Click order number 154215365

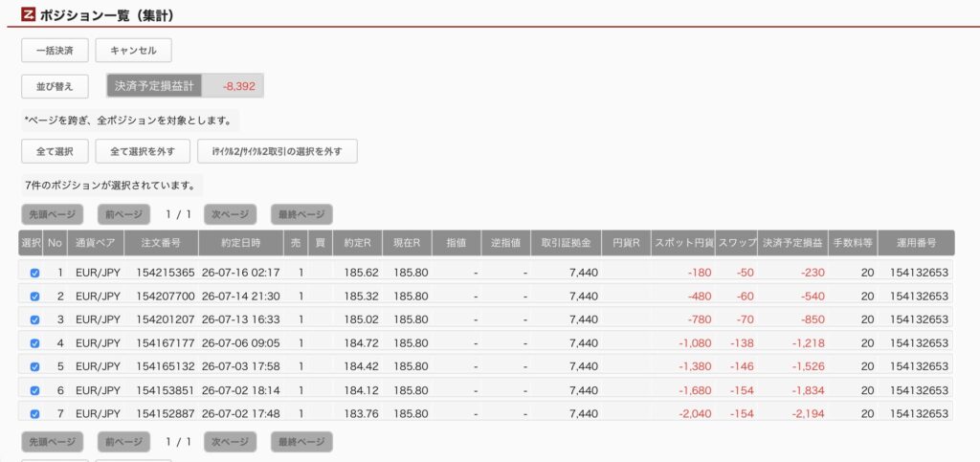click(x=166, y=273)
